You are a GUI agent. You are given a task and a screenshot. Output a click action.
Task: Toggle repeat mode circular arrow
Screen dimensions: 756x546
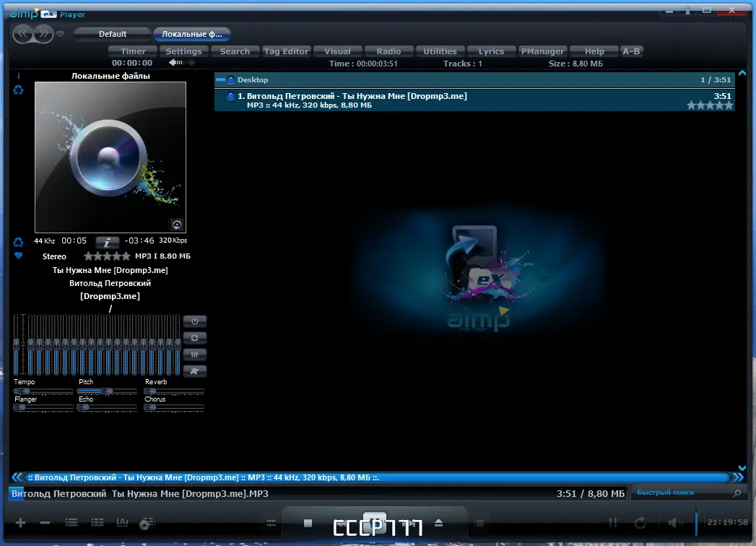(x=640, y=523)
